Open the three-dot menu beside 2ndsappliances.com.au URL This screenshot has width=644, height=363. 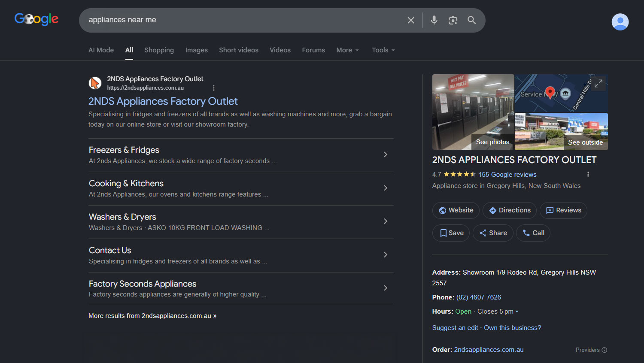(x=214, y=88)
